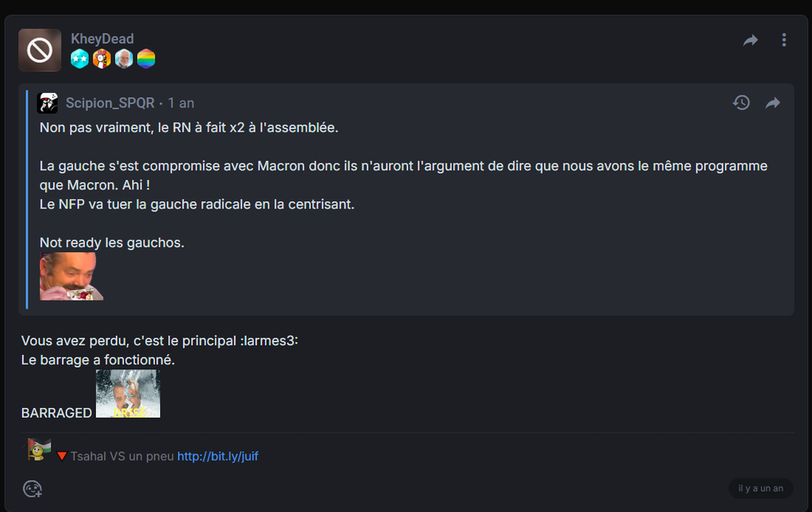Viewport: 812px width, 512px height.
Task: Click the red down triangle in signature
Action: click(62, 456)
